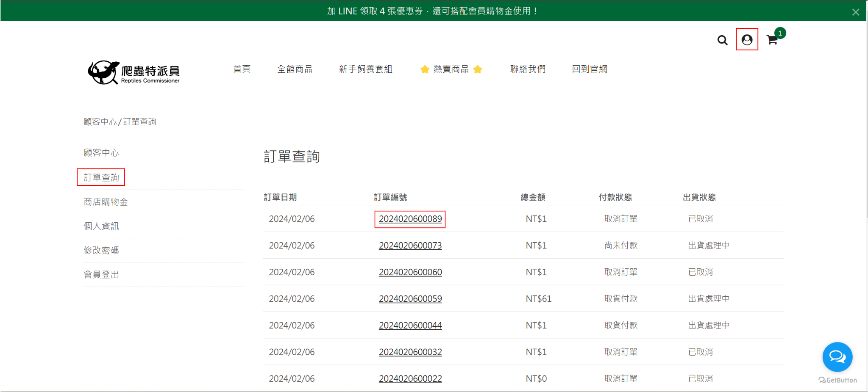Open 全館商品 menu item
868x392 pixels.
click(295, 69)
